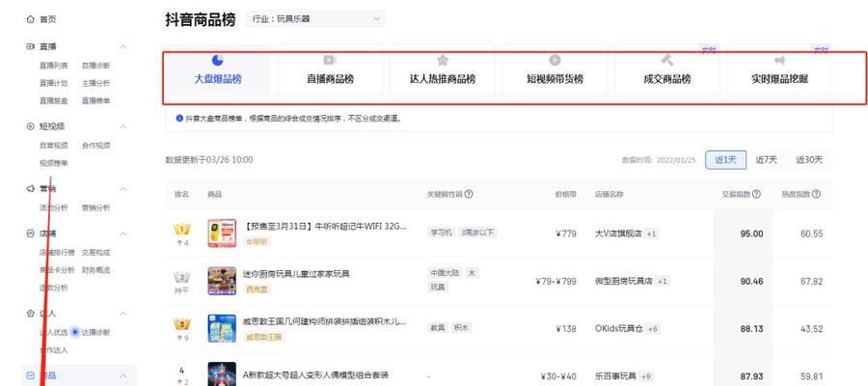Click the pie chart icon above 大盘爆品榜
868x386 pixels.
tap(218, 60)
